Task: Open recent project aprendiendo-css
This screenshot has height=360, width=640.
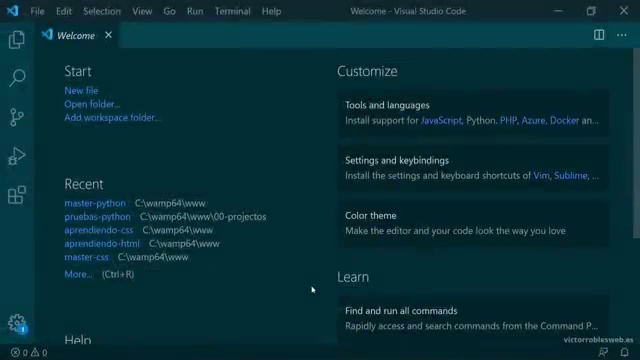Action: [x=99, y=230]
